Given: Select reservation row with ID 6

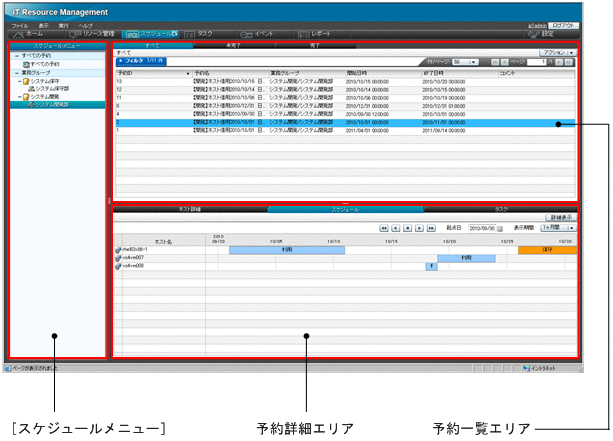Looking at the screenshot, I should [x=345, y=106].
